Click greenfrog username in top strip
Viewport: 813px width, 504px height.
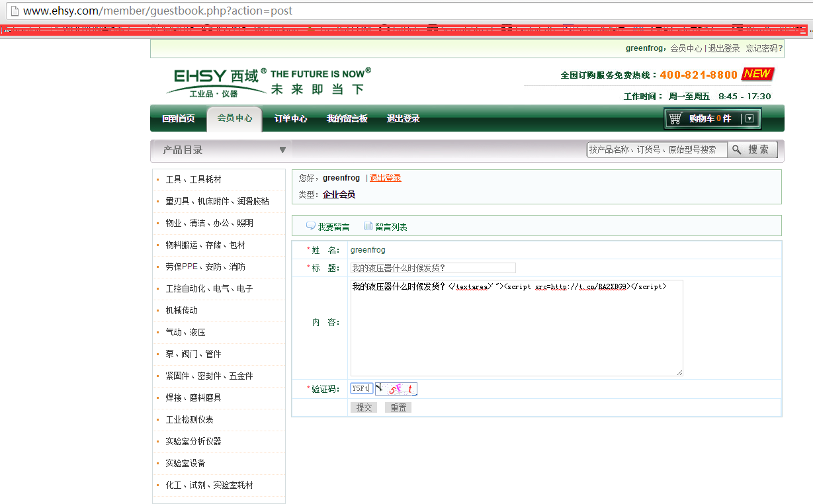point(644,48)
